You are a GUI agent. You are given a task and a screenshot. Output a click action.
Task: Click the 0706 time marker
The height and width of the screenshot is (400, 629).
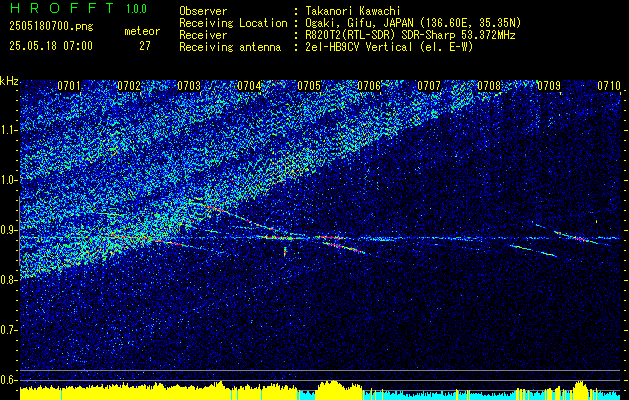(369, 86)
